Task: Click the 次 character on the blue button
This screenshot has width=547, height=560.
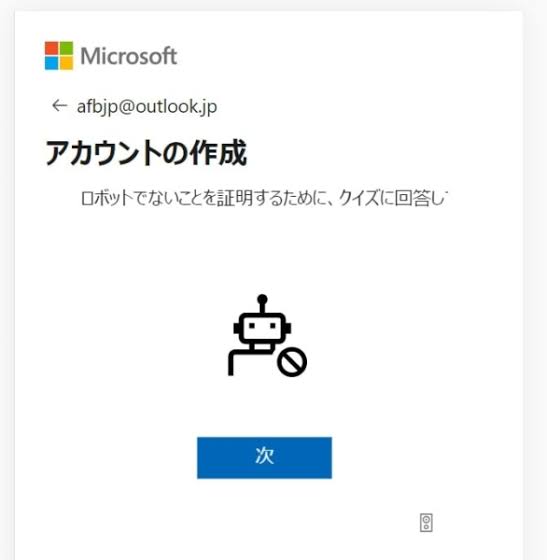Action: (265, 455)
